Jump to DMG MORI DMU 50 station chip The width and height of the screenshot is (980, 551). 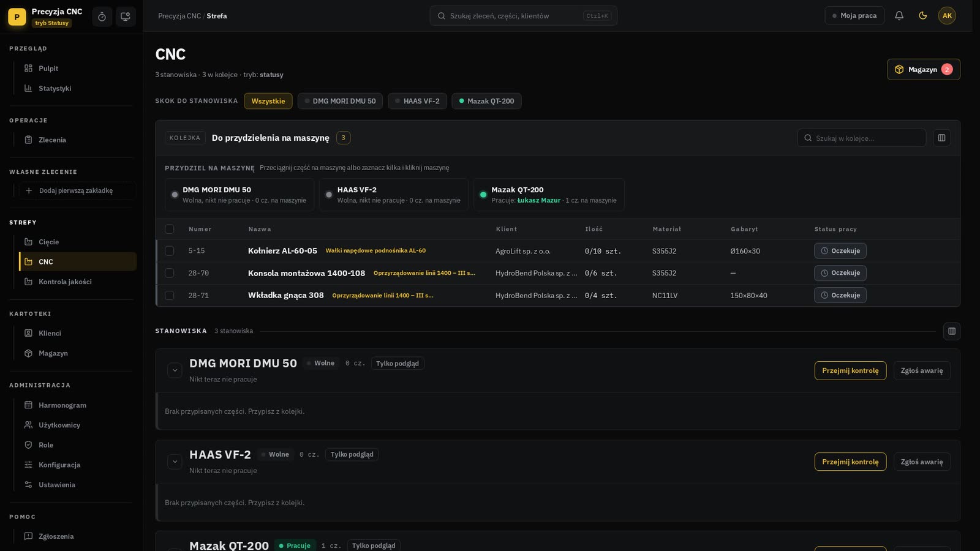341,101
